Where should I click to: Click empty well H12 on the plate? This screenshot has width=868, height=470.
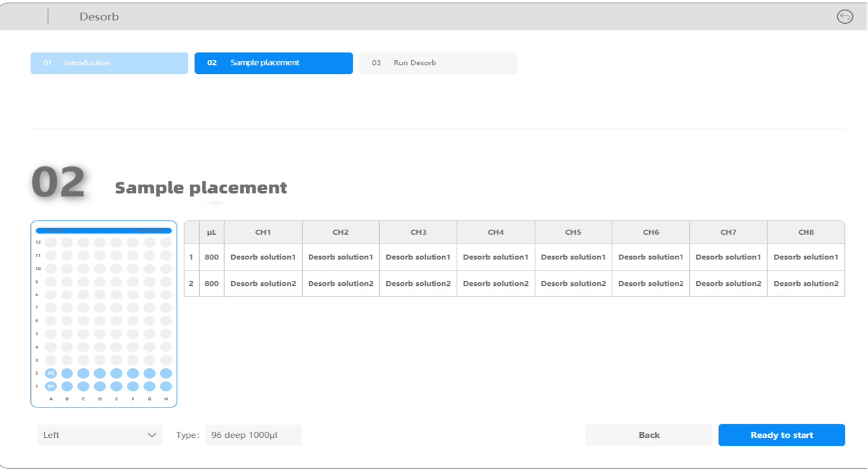coord(166,242)
